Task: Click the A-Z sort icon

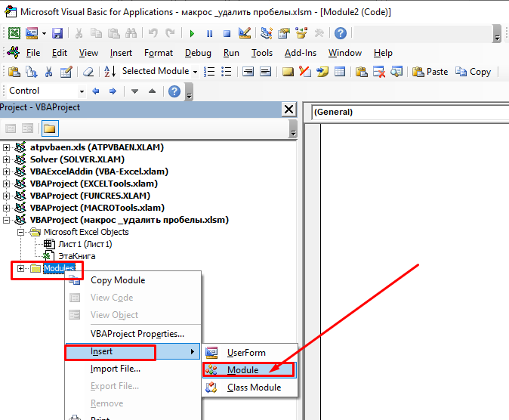Action: point(110,72)
